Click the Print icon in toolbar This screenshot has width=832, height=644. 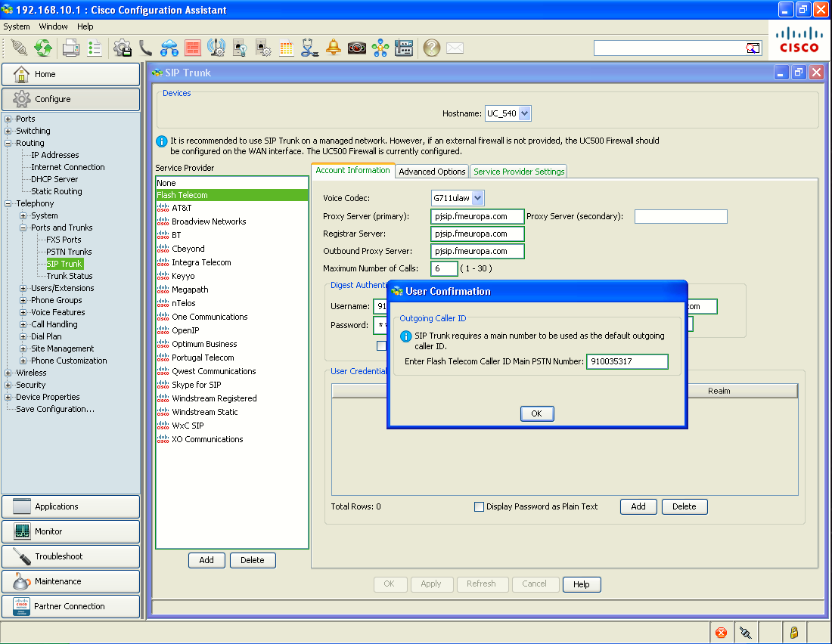pyautogui.click(x=70, y=48)
